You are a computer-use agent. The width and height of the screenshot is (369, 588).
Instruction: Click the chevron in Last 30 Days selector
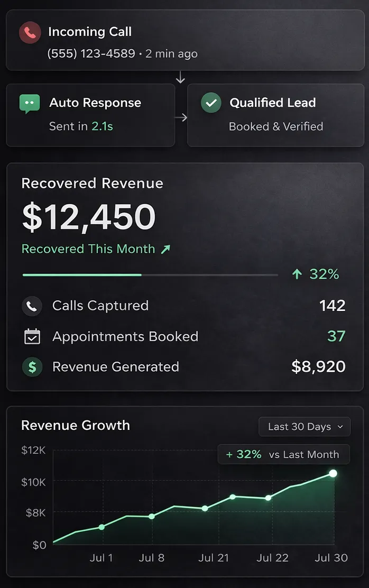click(340, 427)
